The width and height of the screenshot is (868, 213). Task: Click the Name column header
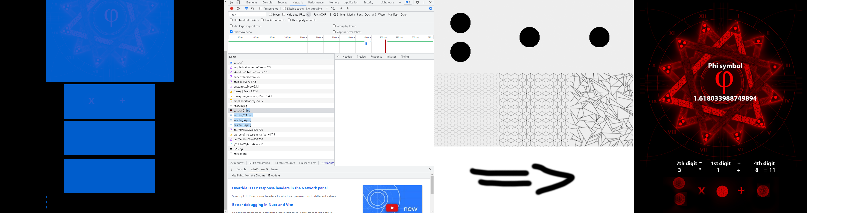pos(281,57)
